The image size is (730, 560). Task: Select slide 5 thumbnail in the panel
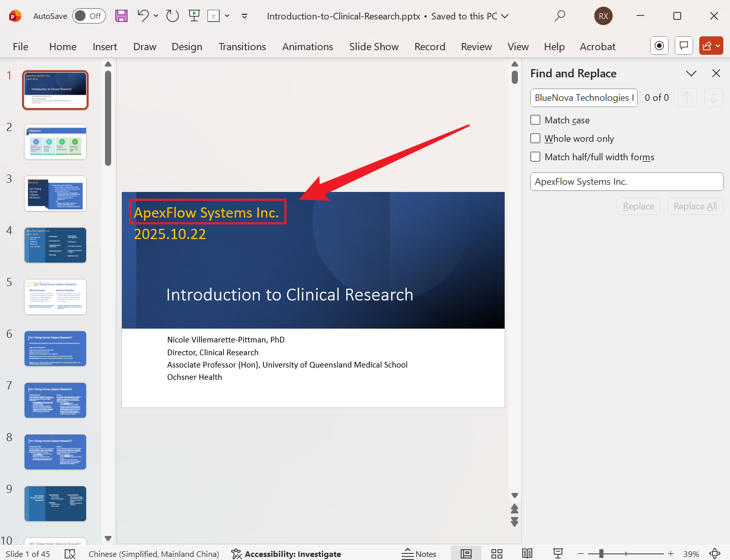click(x=55, y=296)
